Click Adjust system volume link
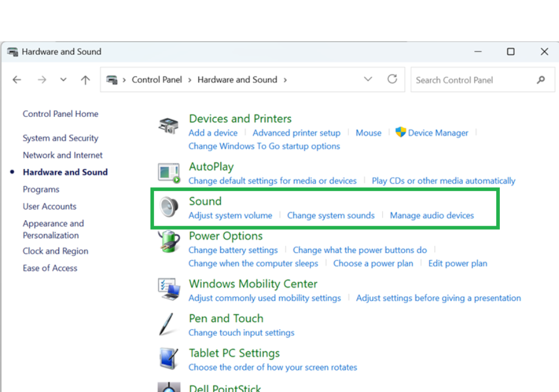 [x=231, y=215]
